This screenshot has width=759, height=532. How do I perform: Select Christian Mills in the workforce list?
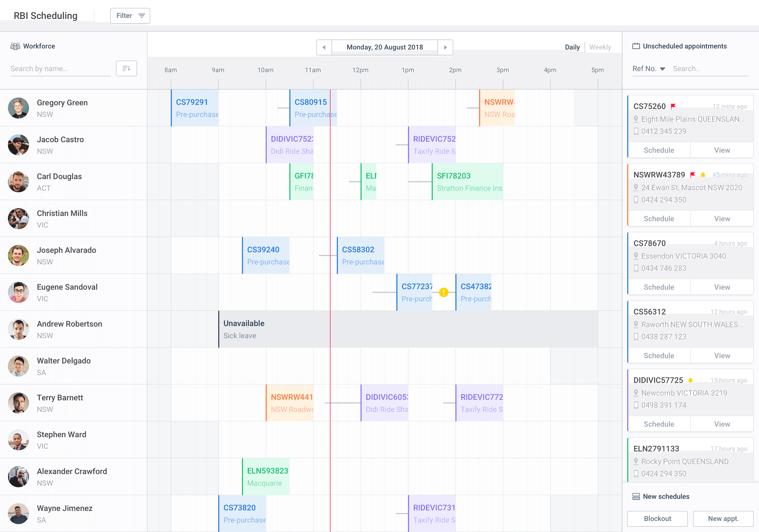(x=73, y=218)
